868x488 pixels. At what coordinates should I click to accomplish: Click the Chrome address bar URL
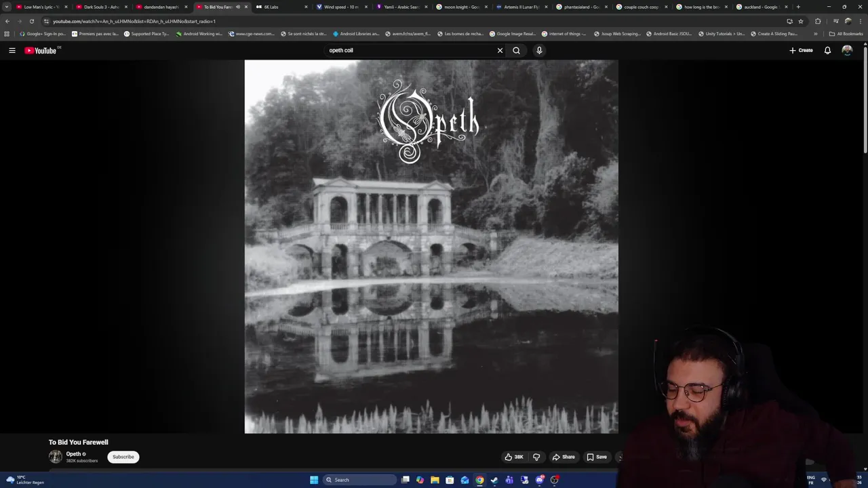pos(134,21)
